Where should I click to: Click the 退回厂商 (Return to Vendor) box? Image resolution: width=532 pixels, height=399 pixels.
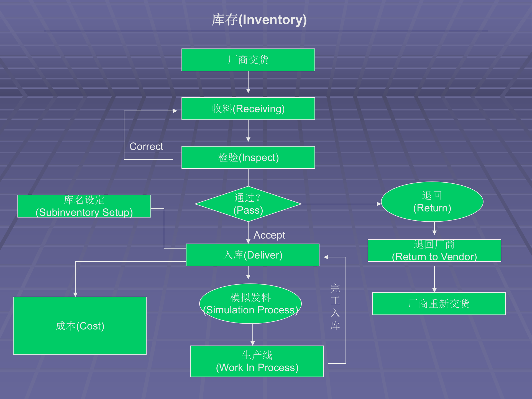(x=434, y=250)
